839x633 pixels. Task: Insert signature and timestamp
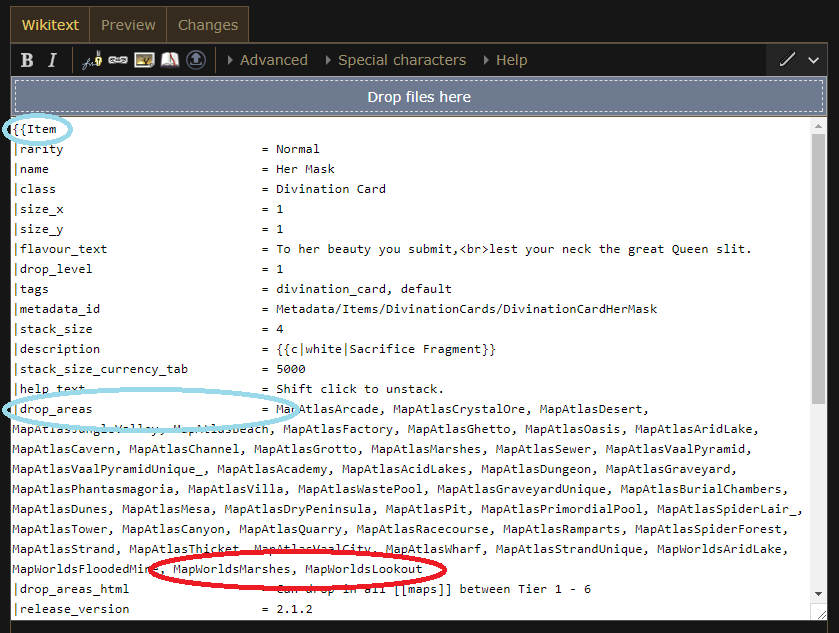coord(92,60)
